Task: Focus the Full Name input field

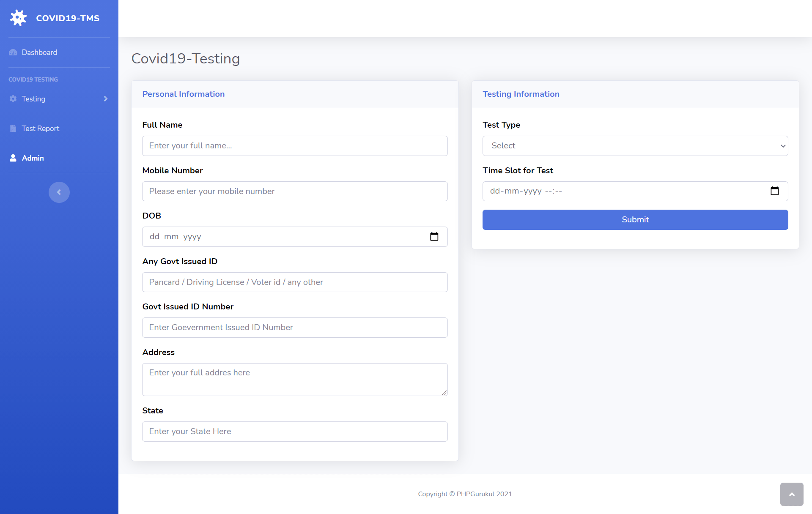Action: click(x=295, y=146)
